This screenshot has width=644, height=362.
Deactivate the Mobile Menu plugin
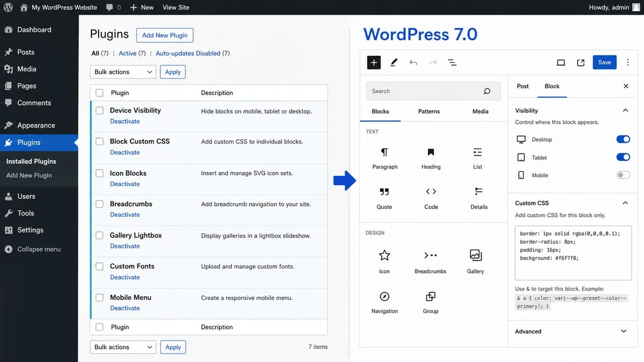point(125,308)
